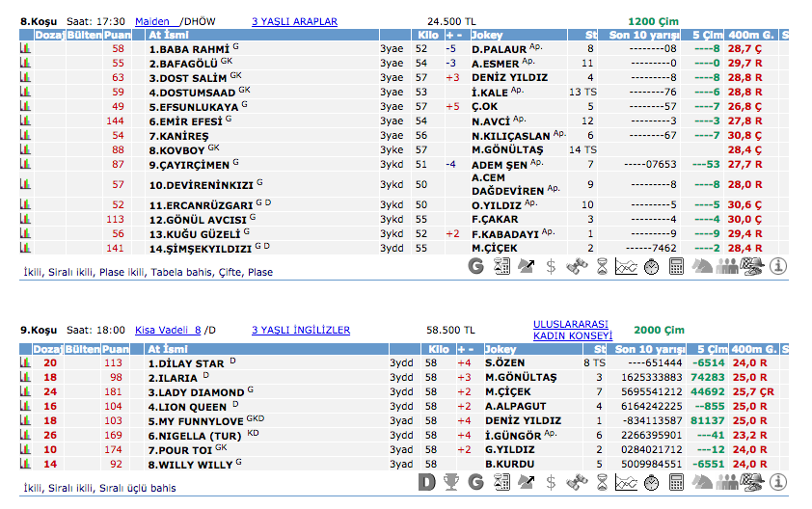Click the Puan column header in race 9
Screen dimensions: 812x509
click(116, 349)
